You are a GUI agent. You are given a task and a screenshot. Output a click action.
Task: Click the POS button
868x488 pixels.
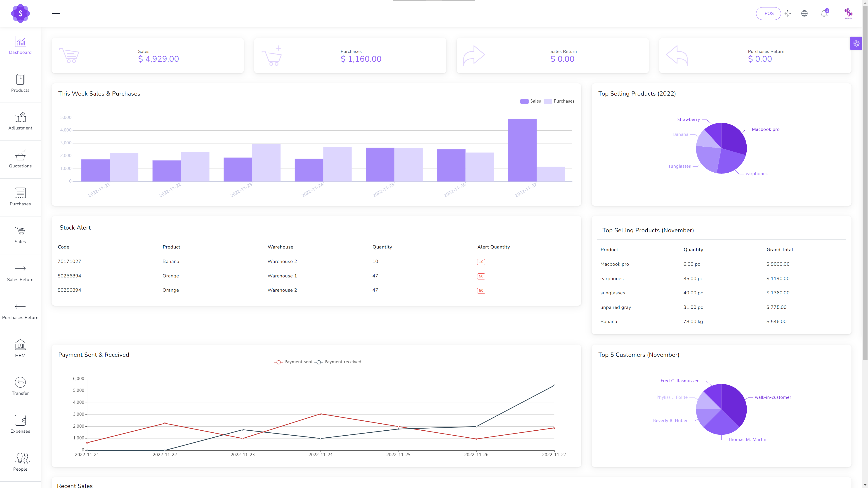pos(769,14)
